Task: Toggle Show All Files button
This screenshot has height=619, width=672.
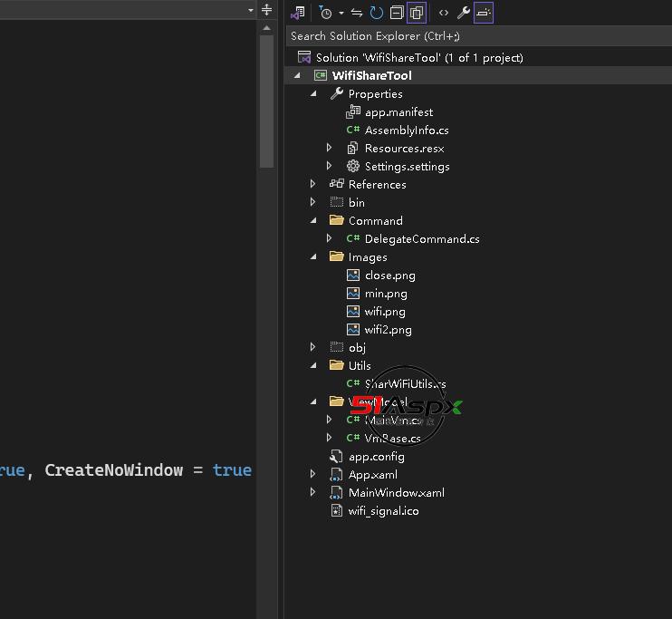Action: coord(417,13)
